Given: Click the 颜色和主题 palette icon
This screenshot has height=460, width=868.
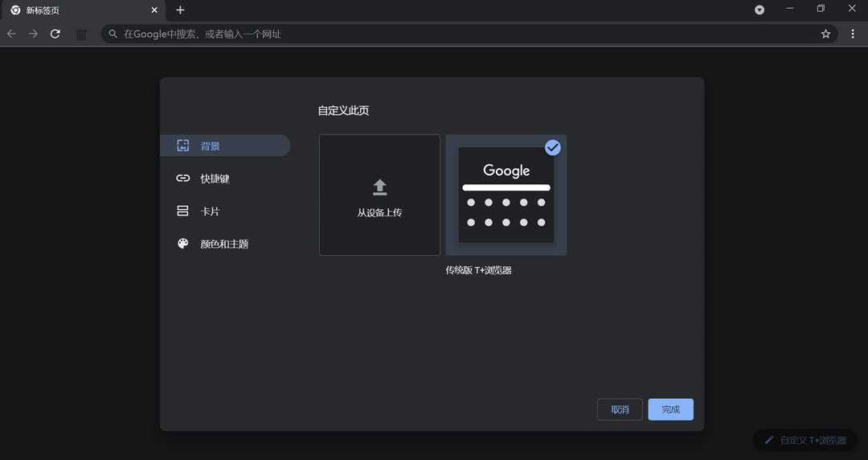Looking at the screenshot, I should click(182, 244).
